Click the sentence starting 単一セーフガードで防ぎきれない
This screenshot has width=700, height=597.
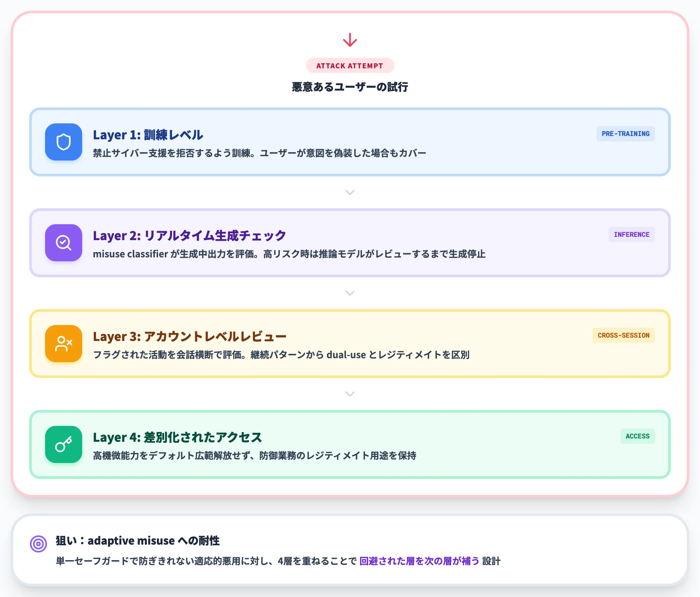tap(278, 561)
